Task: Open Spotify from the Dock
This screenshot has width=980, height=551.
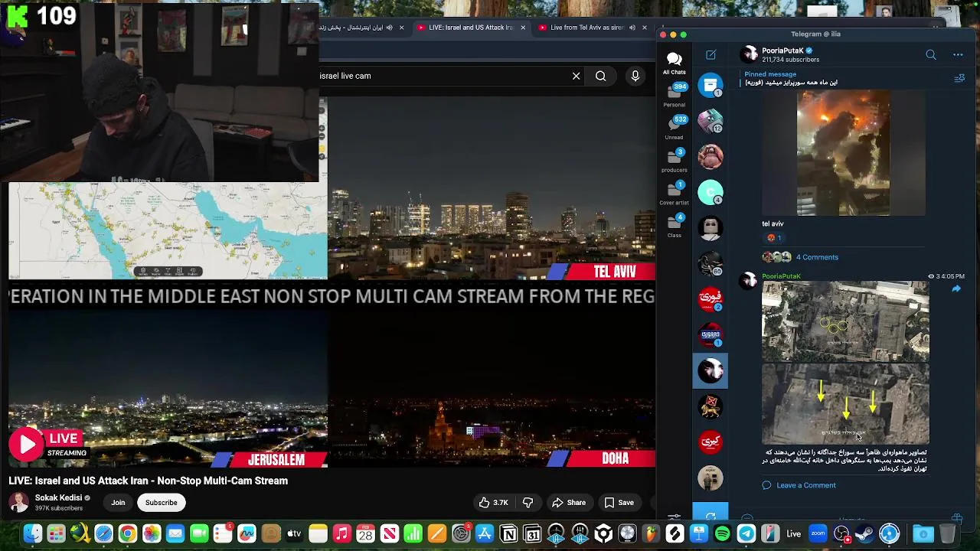Action: [722, 533]
